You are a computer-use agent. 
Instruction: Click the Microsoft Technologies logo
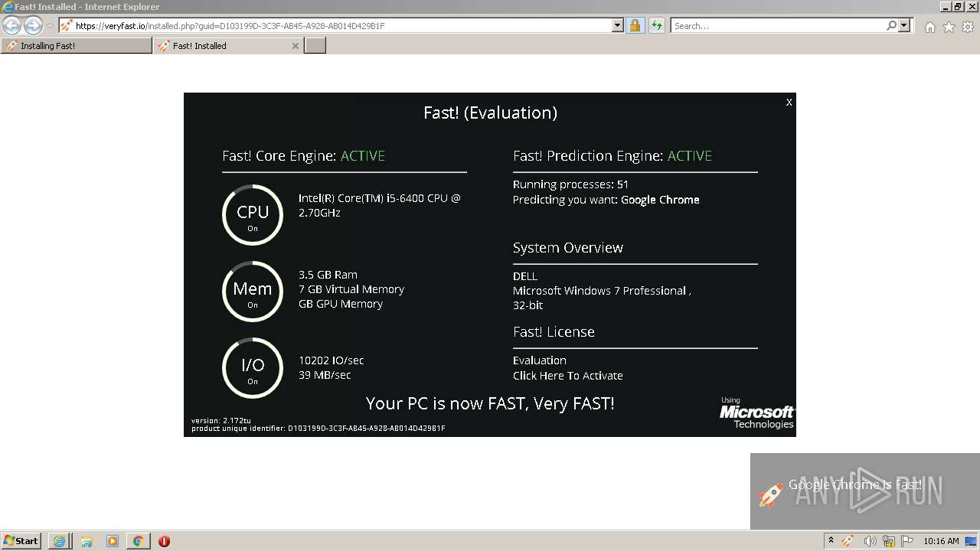coord(756,413)
